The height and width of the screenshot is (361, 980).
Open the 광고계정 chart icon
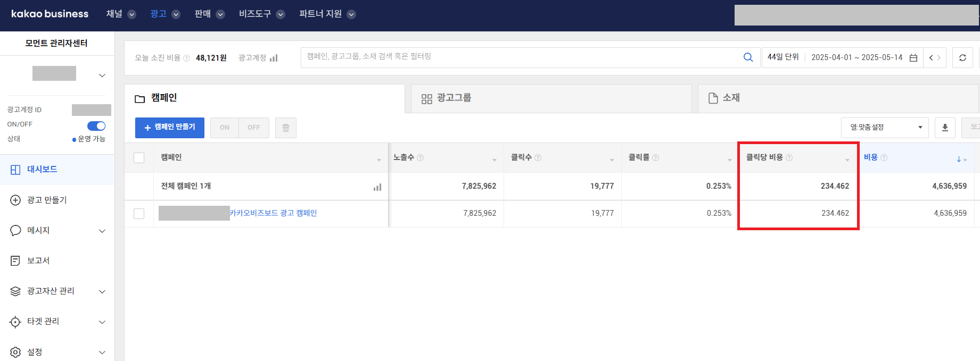274,58
